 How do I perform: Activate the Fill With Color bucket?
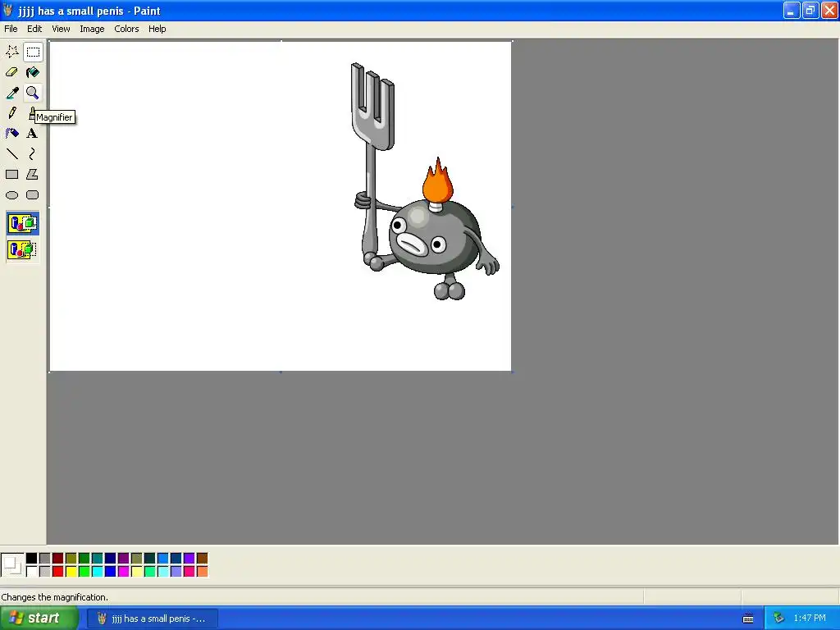click(33, 72)
